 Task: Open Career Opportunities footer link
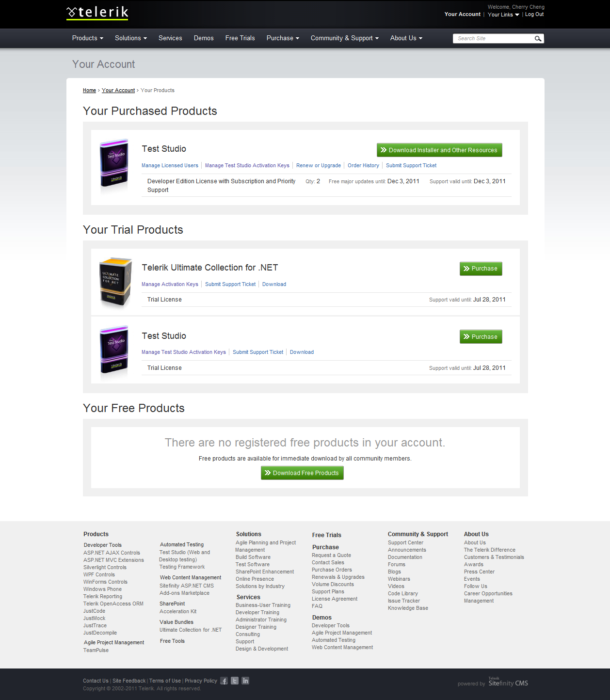click(488, 593)
